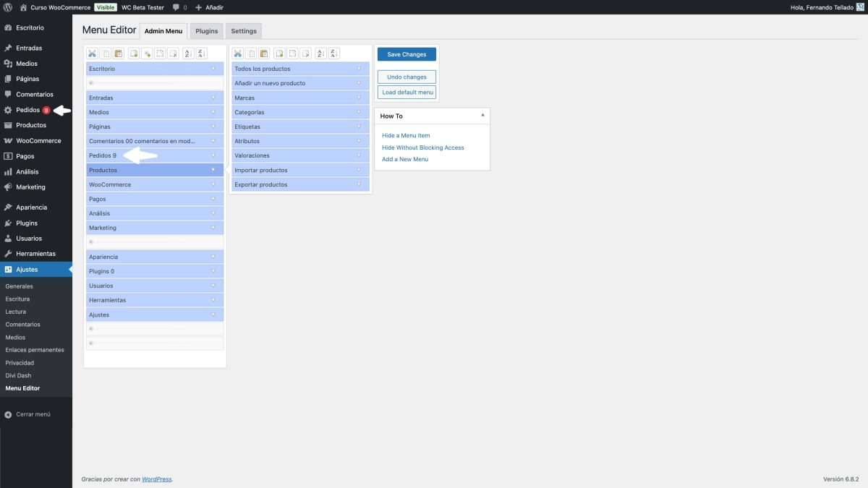868x488 pixels.
Task: Open the Add a New Menu link
Action: [x=405, y=159]
